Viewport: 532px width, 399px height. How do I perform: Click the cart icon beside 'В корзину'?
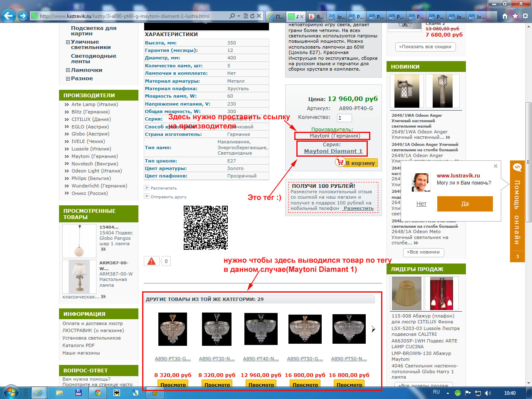tap(340, 163)
